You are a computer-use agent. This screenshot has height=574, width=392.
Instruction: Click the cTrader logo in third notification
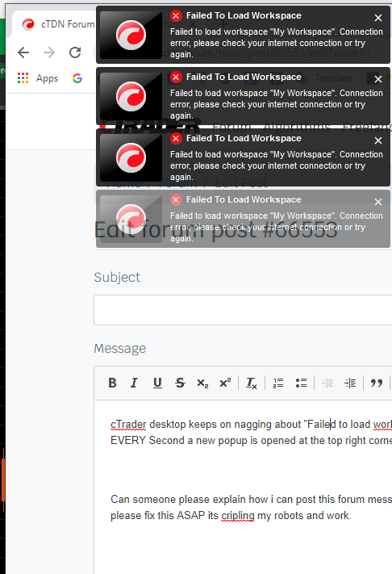coord(131,157)
